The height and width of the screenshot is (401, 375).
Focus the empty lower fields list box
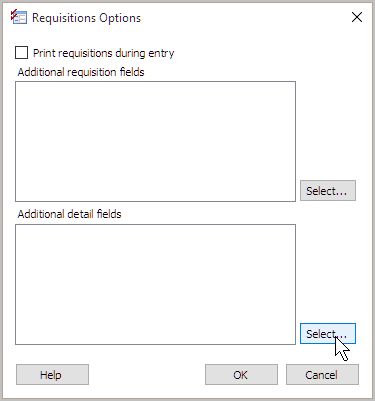click(155, 284)
